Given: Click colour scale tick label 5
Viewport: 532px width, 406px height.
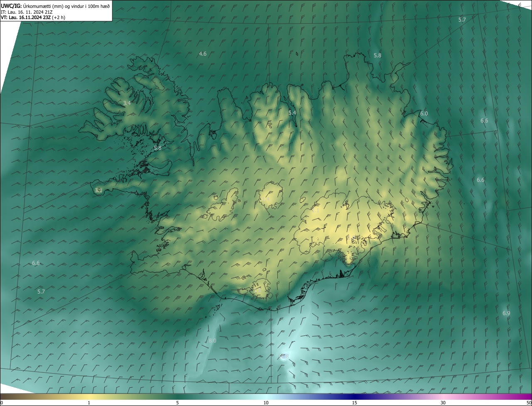Looking at the screenshot, I should click(177, 403).
